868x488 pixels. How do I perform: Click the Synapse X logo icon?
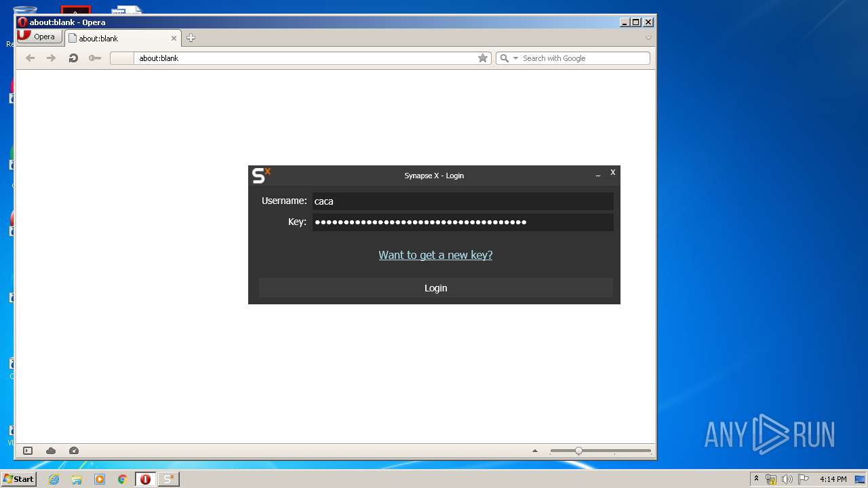(261, 176)
